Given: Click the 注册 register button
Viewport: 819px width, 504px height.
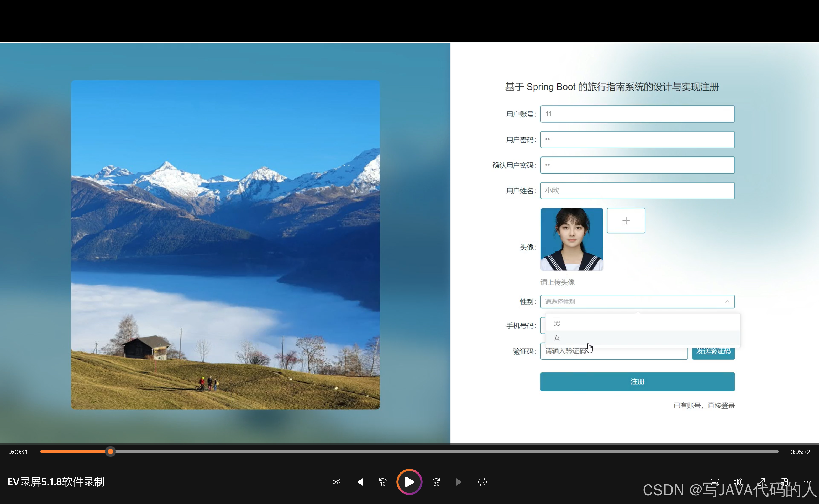Looking at the screenshot, I should point(637,382).
